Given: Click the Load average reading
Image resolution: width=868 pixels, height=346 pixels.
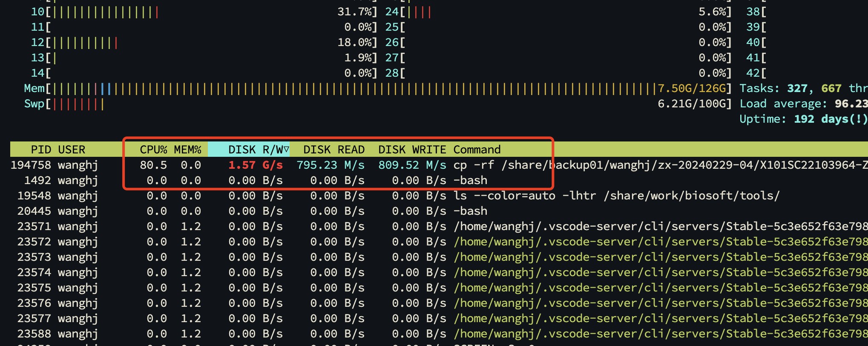Looking at the screenshot, I should click(804, 104).
